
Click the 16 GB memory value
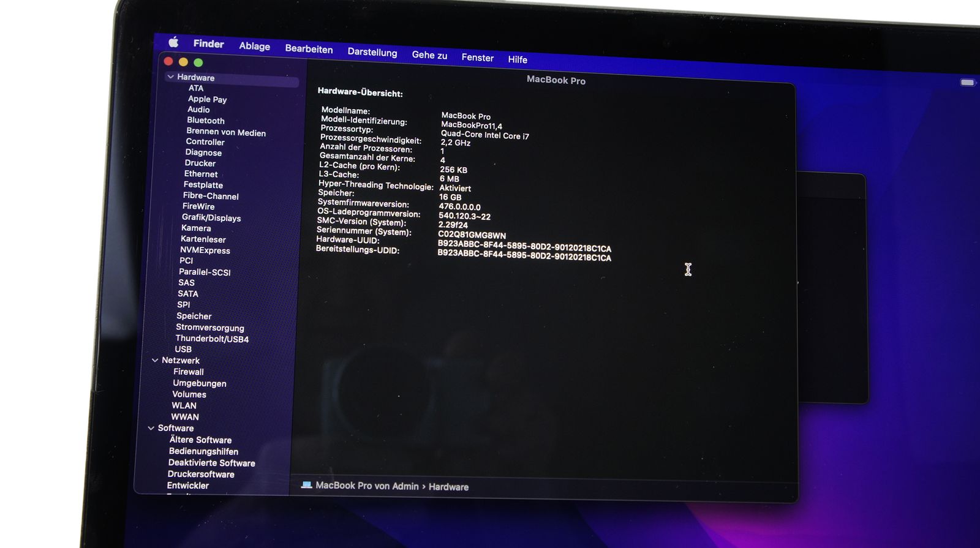(450, 197)
